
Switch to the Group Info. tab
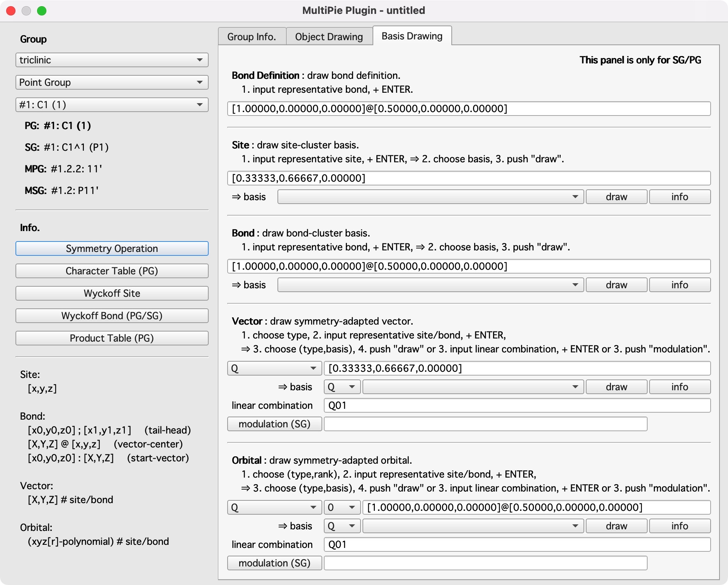pyautogui.click(x=252, y=37)
